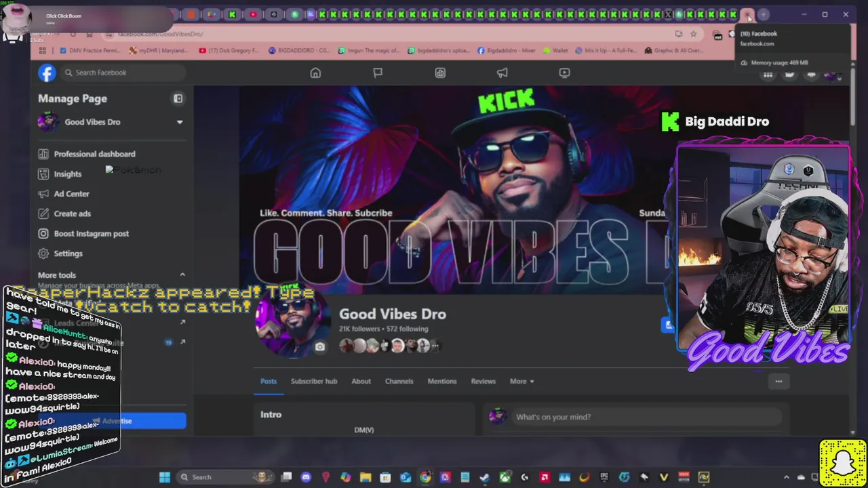Image resolution: width=868 pixels, height=488 pixels.
Task: Open the bookmarks bar apps grid icon
Action: point(43,50)
